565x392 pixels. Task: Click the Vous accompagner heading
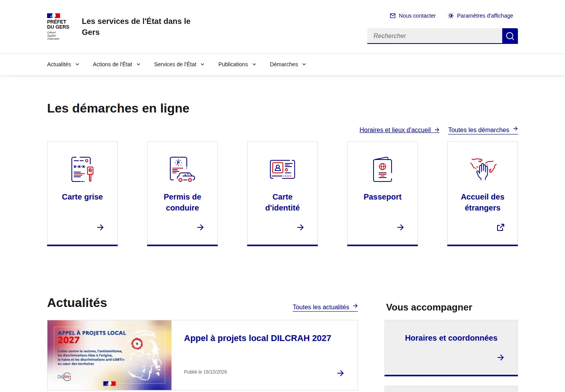tap(429, 307)
